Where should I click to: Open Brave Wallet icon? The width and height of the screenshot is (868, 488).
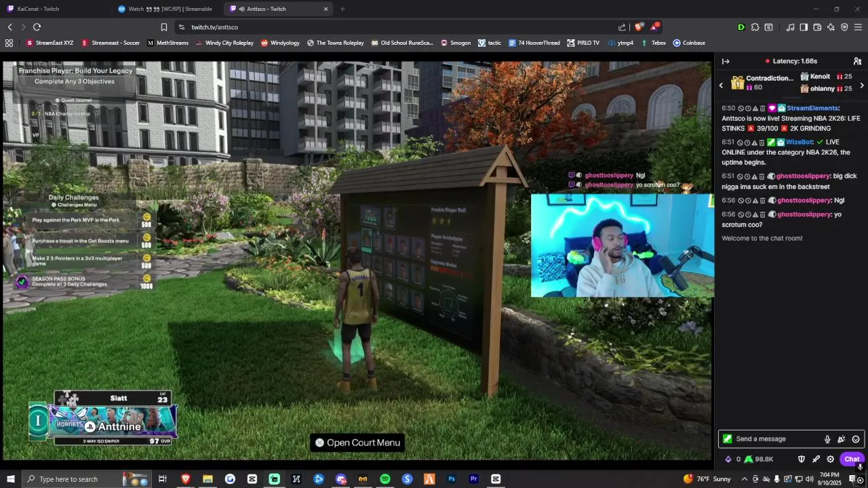817,27
